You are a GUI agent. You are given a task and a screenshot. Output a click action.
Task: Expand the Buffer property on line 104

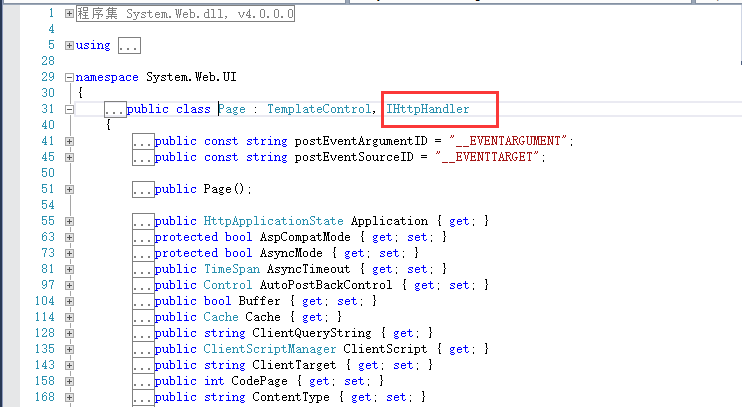pos(69,301)
